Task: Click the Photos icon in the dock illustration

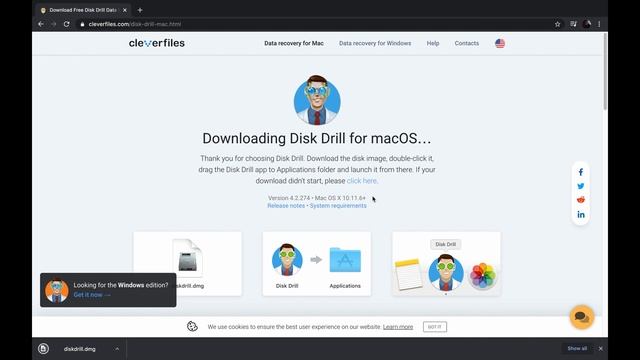Action: pos(482,275)
